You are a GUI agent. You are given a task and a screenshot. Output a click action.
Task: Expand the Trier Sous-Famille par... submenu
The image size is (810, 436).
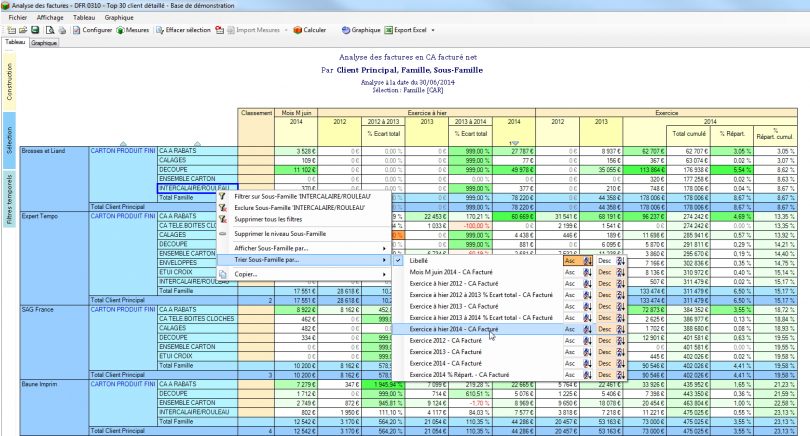304,260
